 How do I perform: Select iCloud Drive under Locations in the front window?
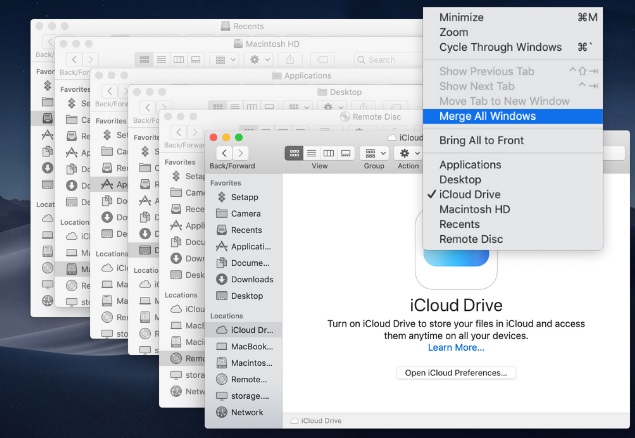[x=244, y=330]
